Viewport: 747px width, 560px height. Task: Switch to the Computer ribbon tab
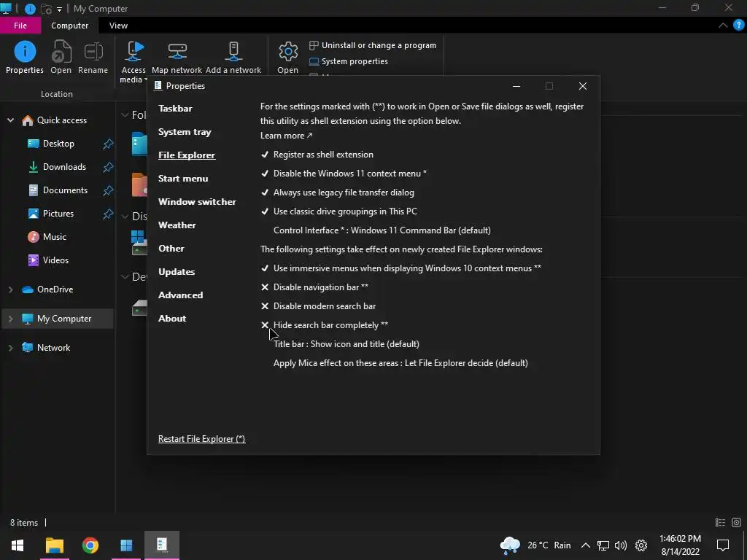[x=69, y=26]
